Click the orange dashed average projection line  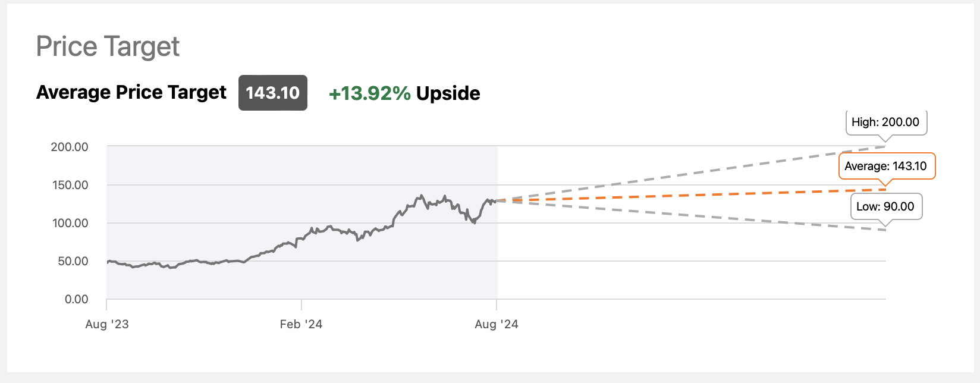[690, 196]
